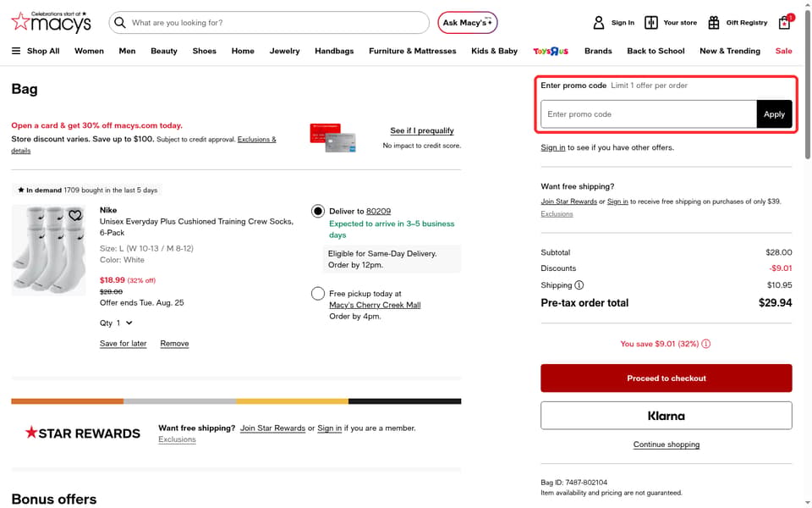This screenshot has height=508, width=812.
Task: Open the Men menu
Action: [x=127, y=51]
